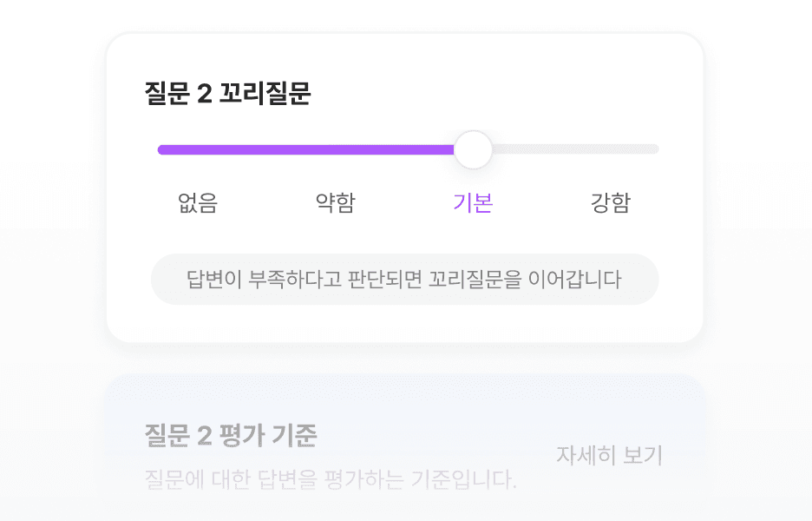Select the 약함 follow-up level label
This screenshot has height=521, width=812.
point(336,202)
